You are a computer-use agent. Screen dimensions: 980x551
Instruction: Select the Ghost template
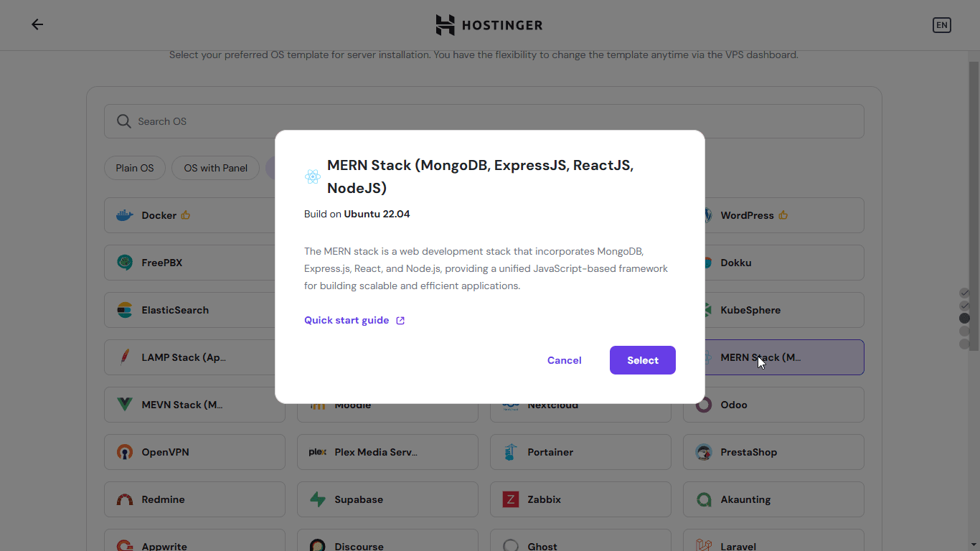click(580, 540)
